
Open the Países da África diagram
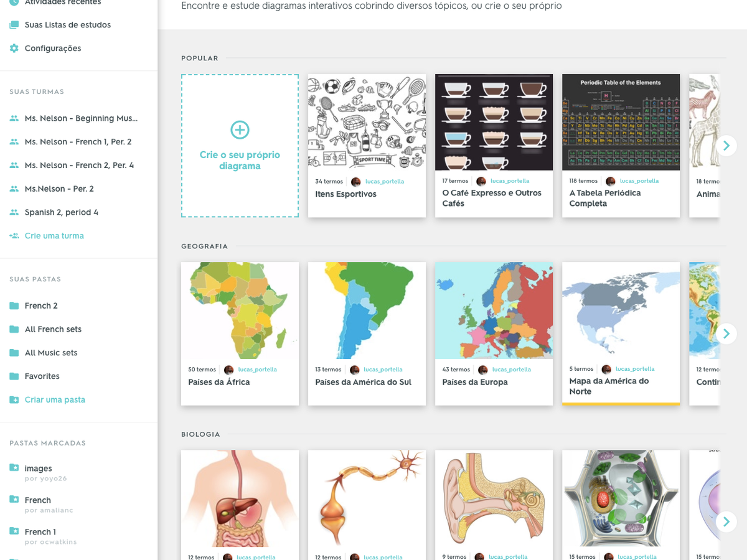(x=219, y=382)
